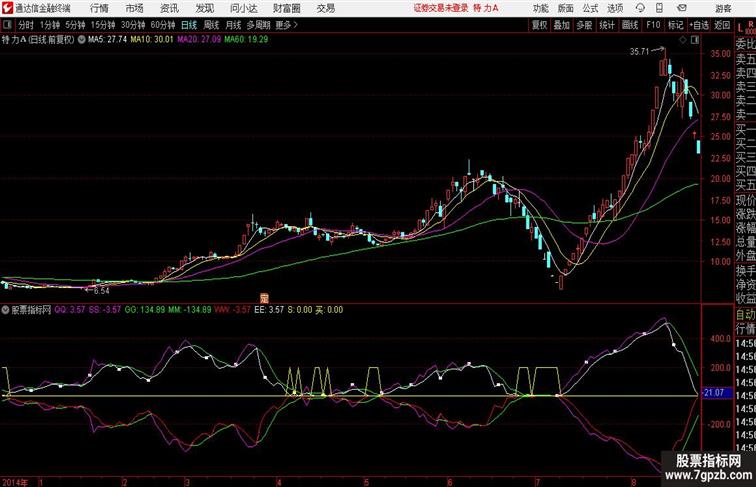The image size is (756, 487).
Task: Click the 画线 drawing tool button
Action: coord(630,25)
